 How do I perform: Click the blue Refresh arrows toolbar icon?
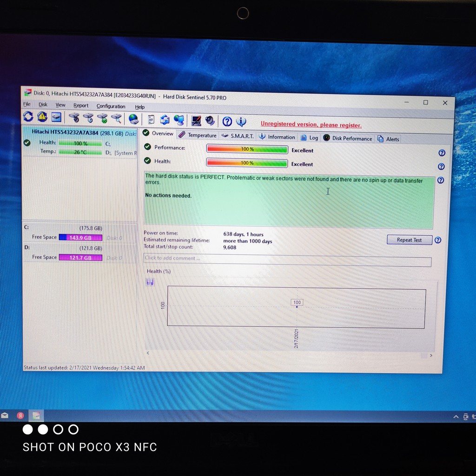click(x=28, y=117)
